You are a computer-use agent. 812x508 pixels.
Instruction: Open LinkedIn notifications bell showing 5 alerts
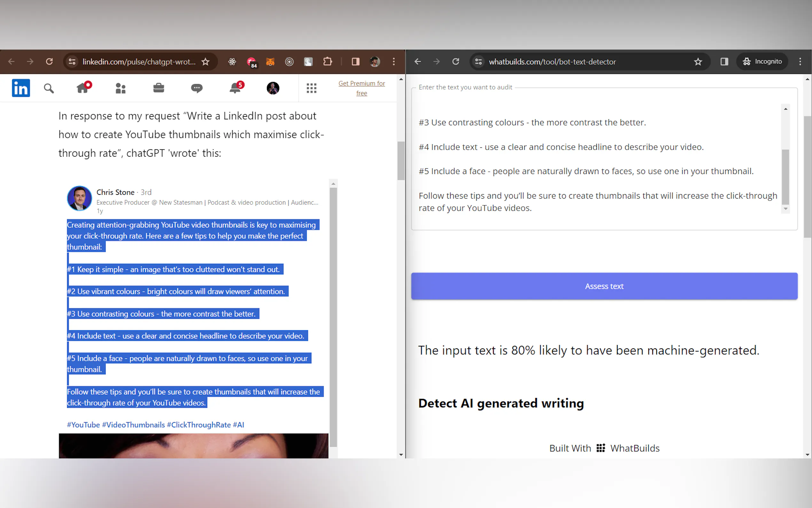click(236, 88)
